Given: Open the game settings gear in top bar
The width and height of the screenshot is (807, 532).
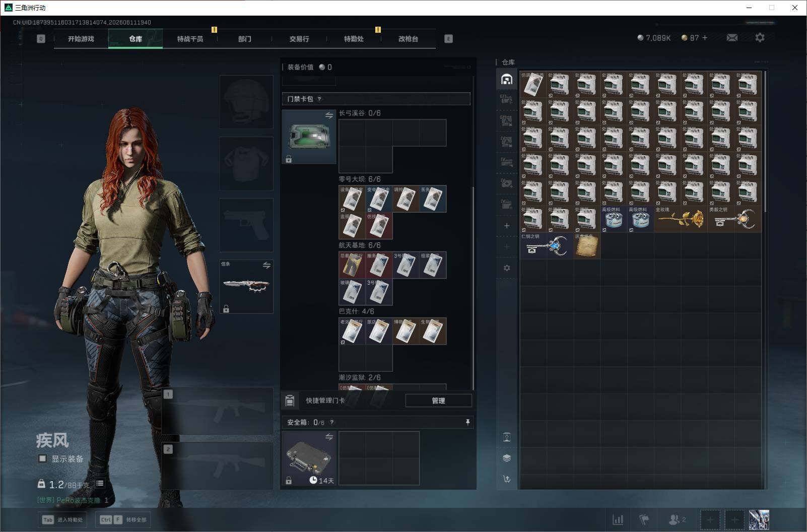Looking at the screenshot, I should coord(760,37).
